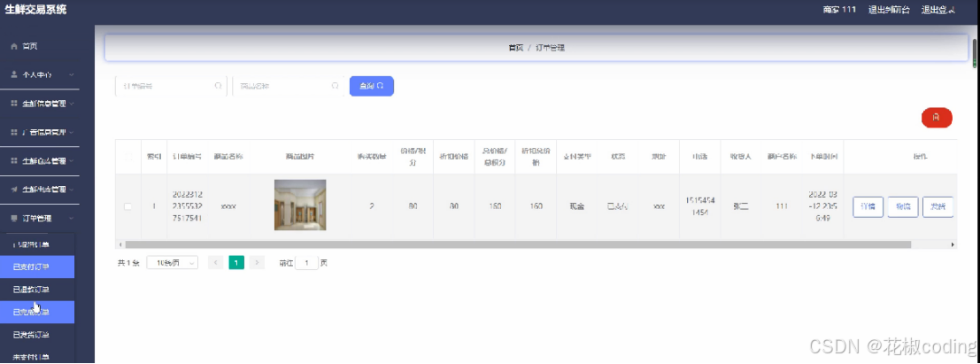
Task: Click 退出登录 in the top bar
Action: click(938, 10)
